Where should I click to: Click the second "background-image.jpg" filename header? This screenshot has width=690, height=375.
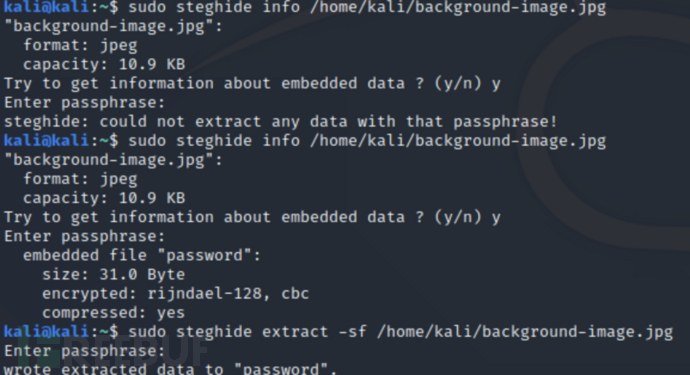point(114,160)
